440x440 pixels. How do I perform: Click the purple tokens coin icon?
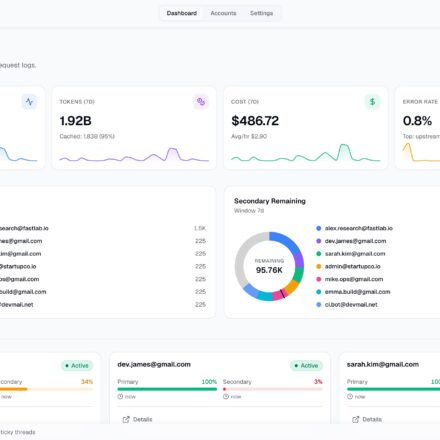point(201,102)
